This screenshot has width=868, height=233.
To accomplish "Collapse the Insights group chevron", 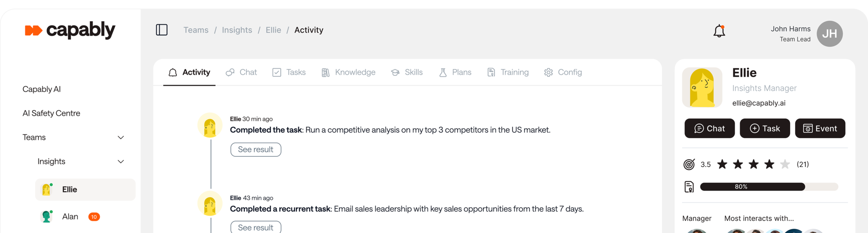I will [121, 162].
